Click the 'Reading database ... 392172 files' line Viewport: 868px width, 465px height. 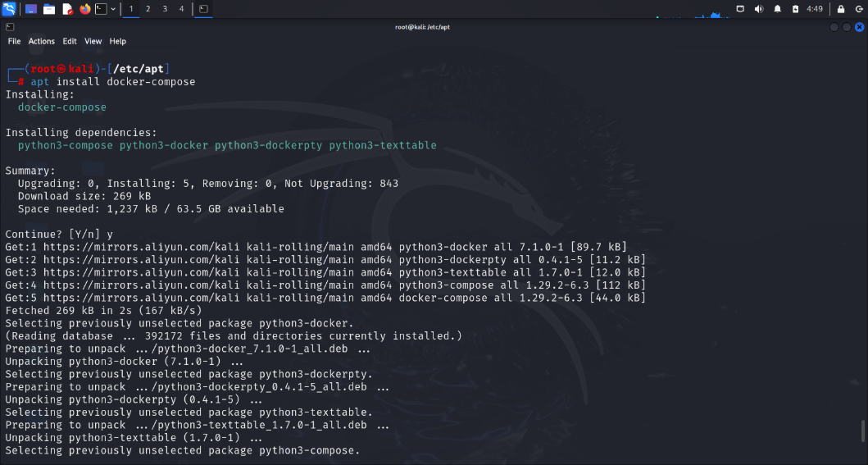[x=234, y=336]
